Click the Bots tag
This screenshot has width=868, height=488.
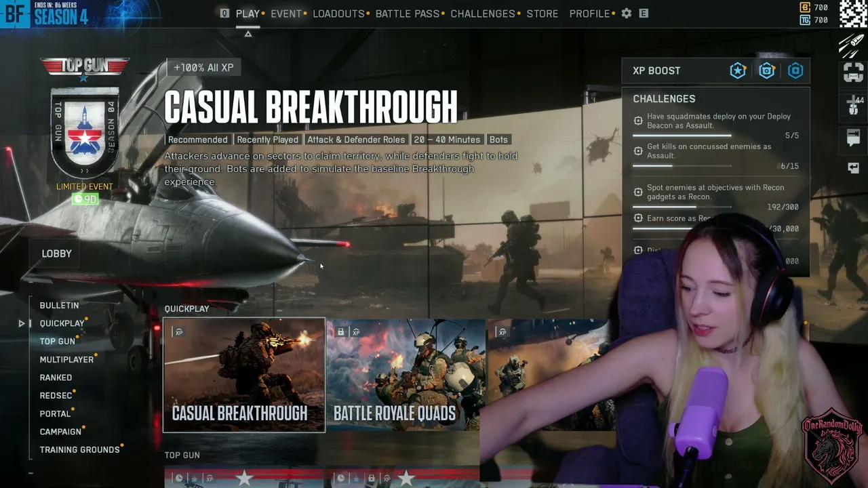498,140
